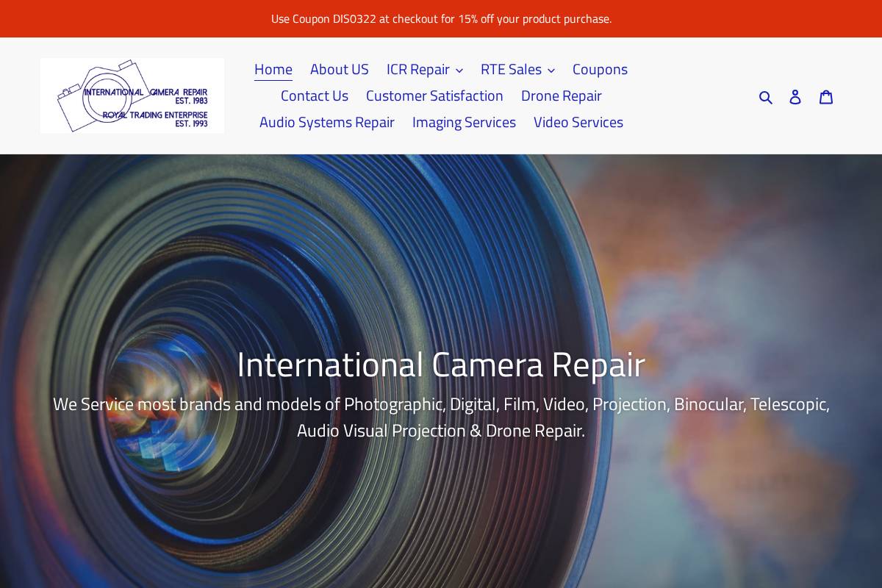Expand the ICR Repair dropdown menu
882x588 pixels.
[425, 69]
